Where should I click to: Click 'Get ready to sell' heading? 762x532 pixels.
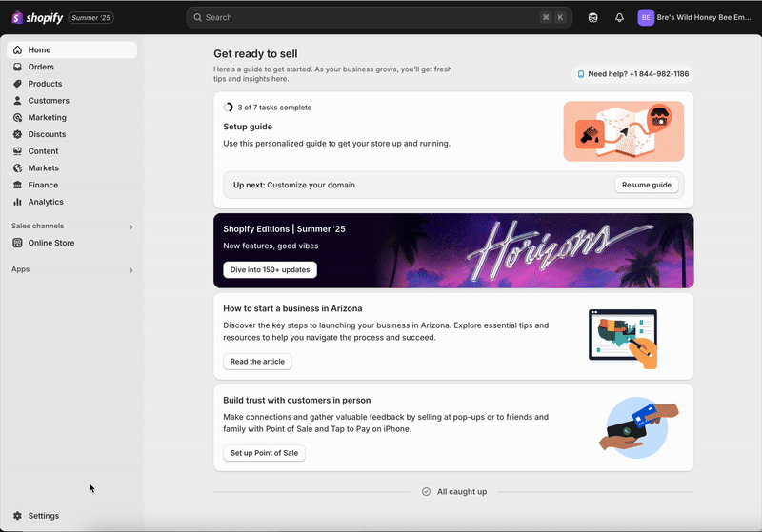coord(255,54)
